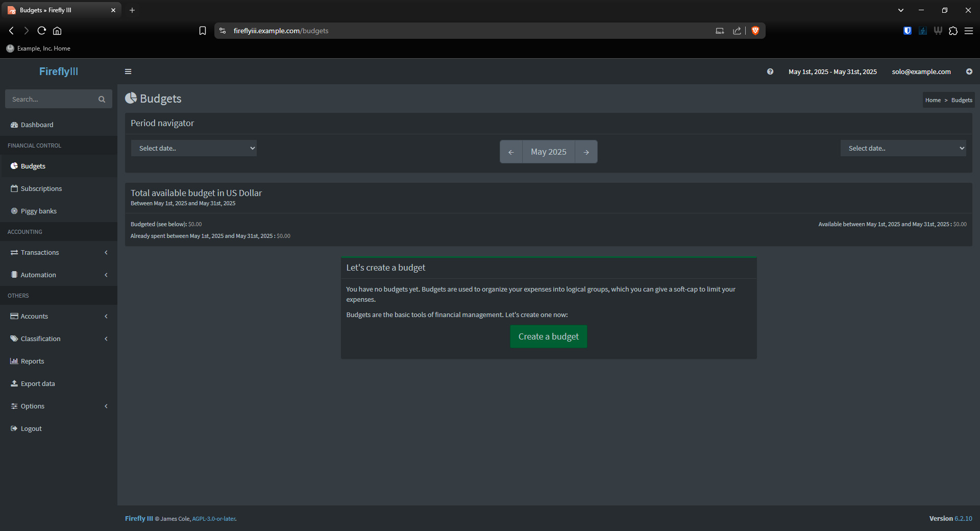Open Subscriptions in the sidebar
Image resolution: width=980 pixels, height=531 pixels.
41,188
